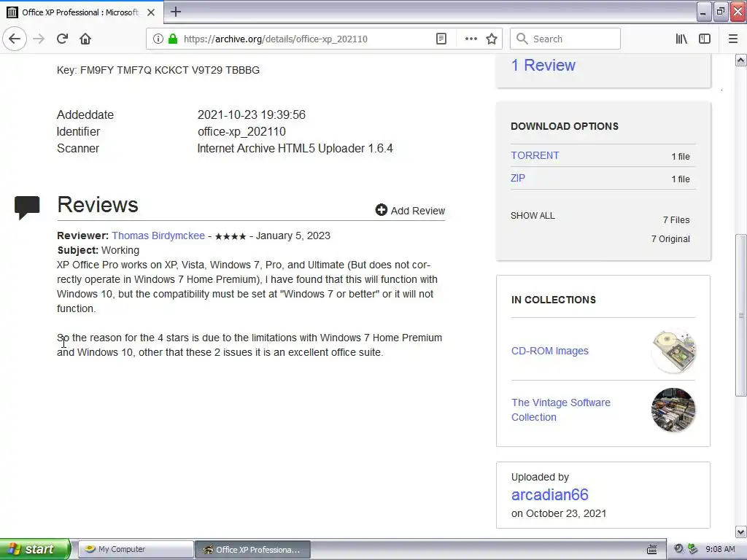The width and height of the screenshot is (747, 560).
Task: Click the page scroll up arrow
Action: (x=741, y=60)
